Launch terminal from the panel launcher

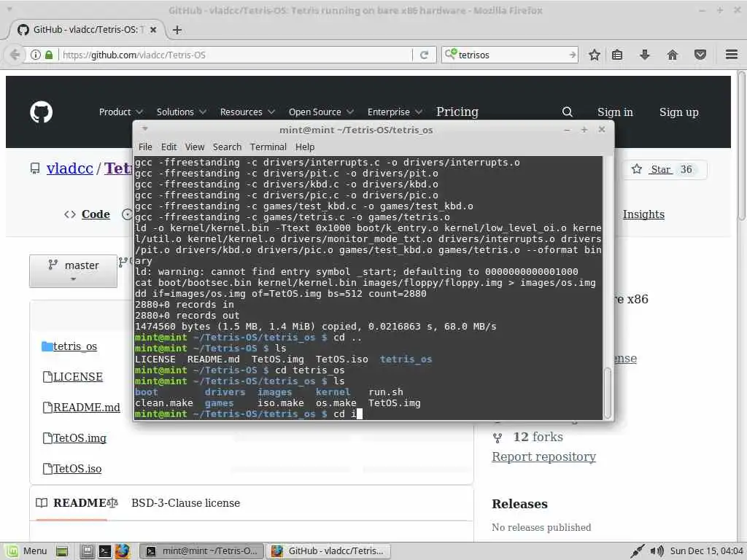pos(105,551)
